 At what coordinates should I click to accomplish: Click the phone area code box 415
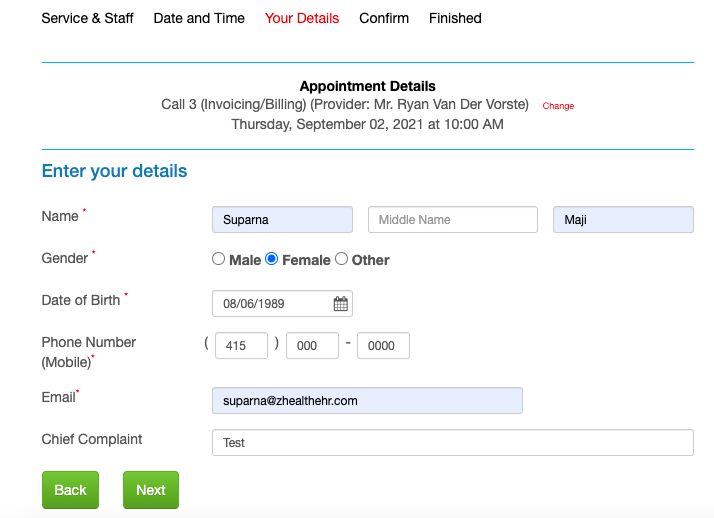coord(241,345)
